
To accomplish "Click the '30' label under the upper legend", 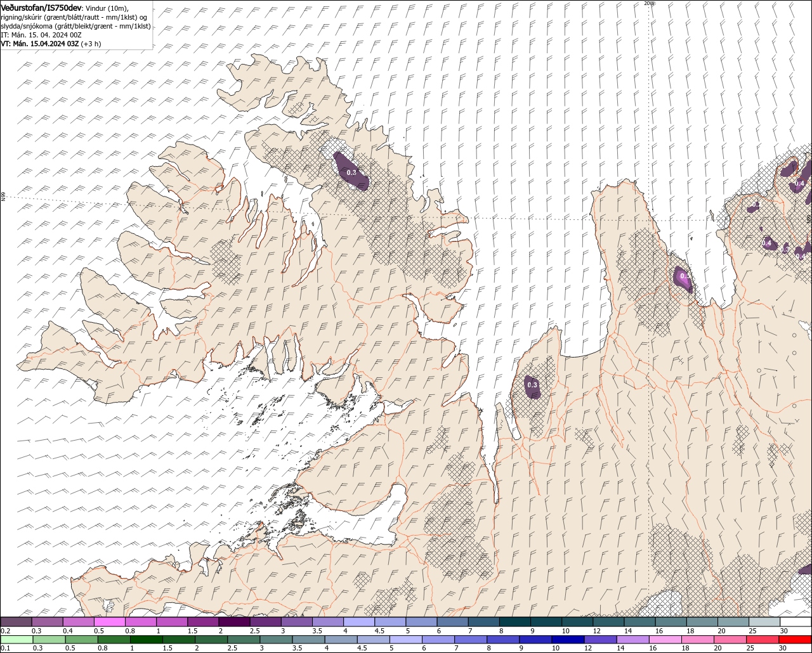I will (784, 631).
